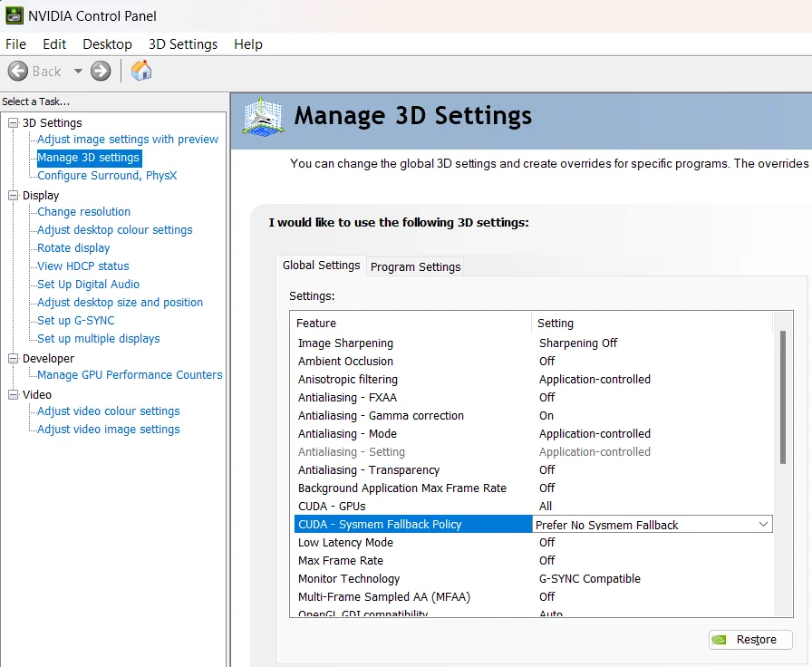Open the 3D Settings menu
This screenshot has height=667, width=812.
(183, 44)
